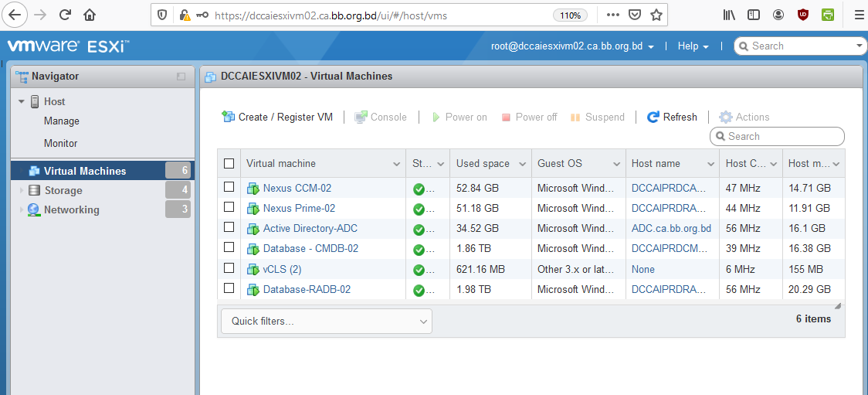The width and height of the screenshot is (868, 395).
Task: Click the vCLS (2) VM icon
Action: click(x=253, y=270)
